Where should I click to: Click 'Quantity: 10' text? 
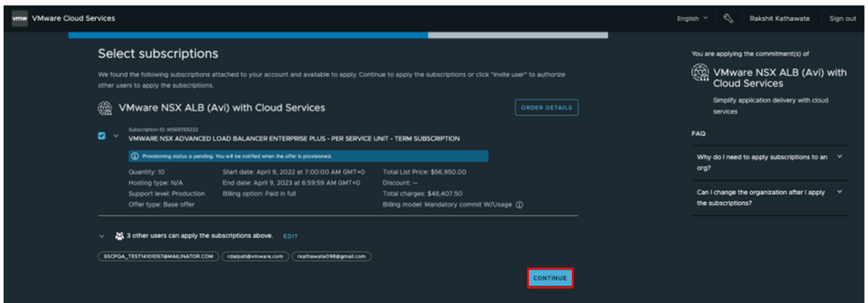tap(146, 172)
